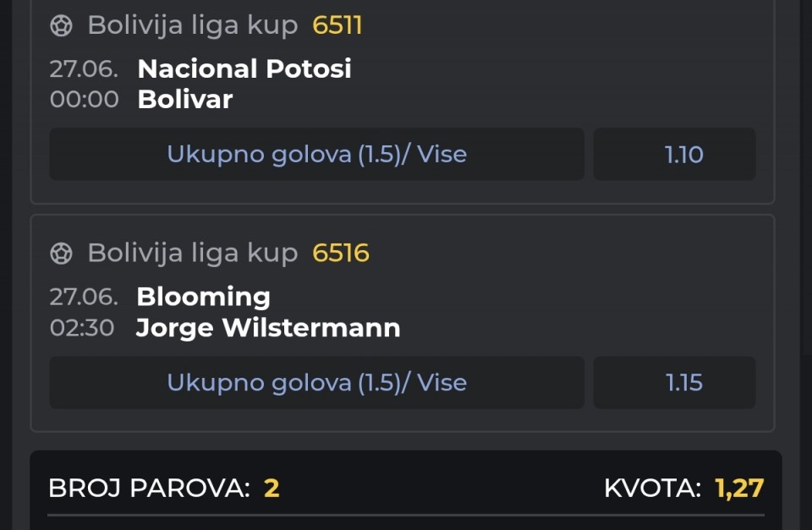Click the KVOTA total 1,27 value

pos(739,488)
